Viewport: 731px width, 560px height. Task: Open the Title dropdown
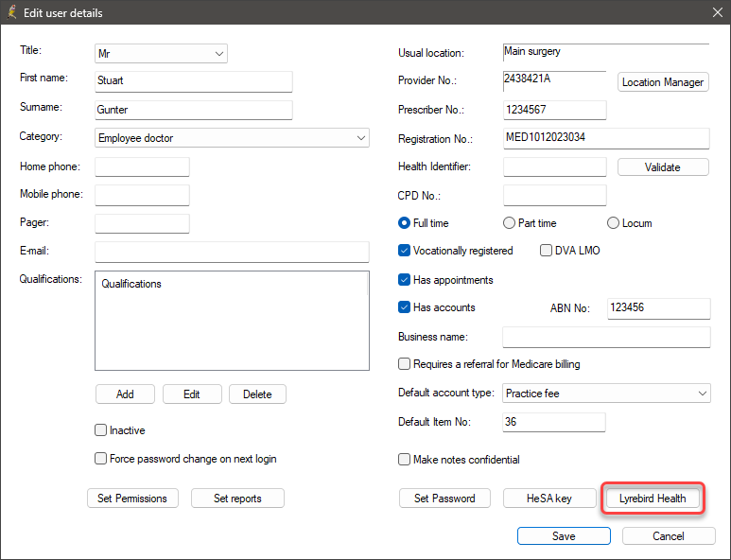(x=161, y=54)
